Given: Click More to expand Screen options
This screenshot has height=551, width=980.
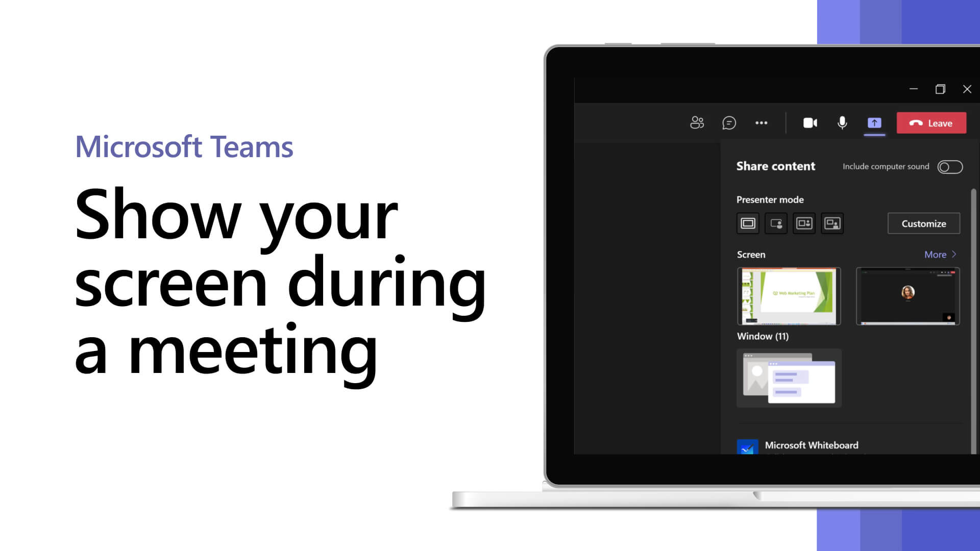Looking at the screenshot, I should coord(939,254).
